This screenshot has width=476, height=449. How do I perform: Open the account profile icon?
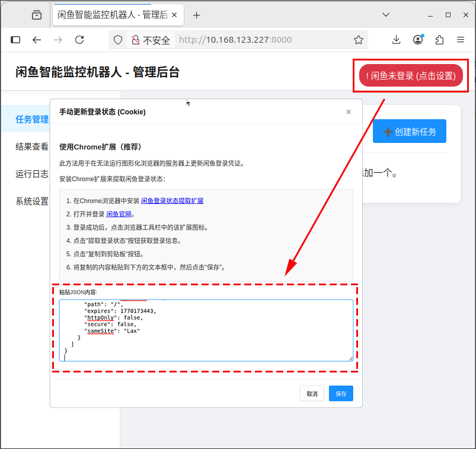[x=418, y=40]
